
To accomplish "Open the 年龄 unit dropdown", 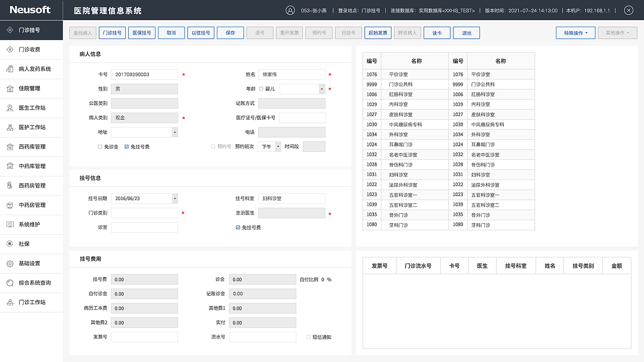I will click(322, 89).
